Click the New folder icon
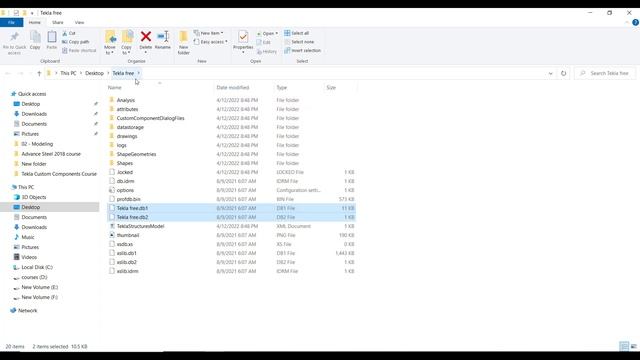The width and height of the screenshot is (640, 360). (x=184, y=37)
